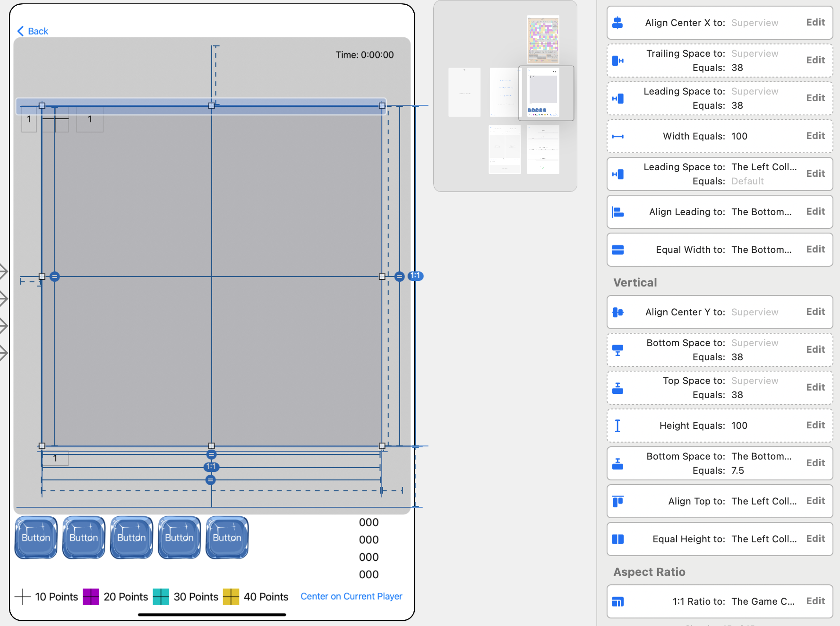Click the Align Center Y constraint icon
Image resolution: width=840 pixels, height=626 pixels.
click(617, 312)
